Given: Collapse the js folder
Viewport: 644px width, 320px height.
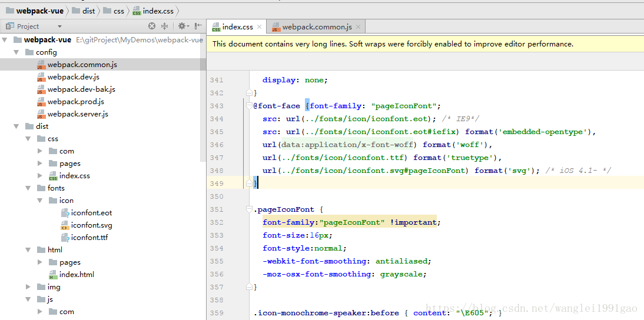Looking at the screenshot, I should click(x=28, y=299).
